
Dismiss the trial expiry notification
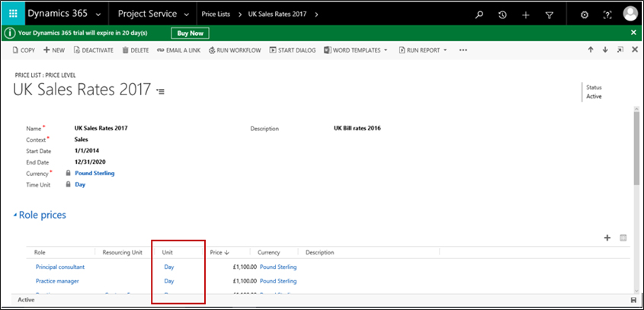coord(634,33)
